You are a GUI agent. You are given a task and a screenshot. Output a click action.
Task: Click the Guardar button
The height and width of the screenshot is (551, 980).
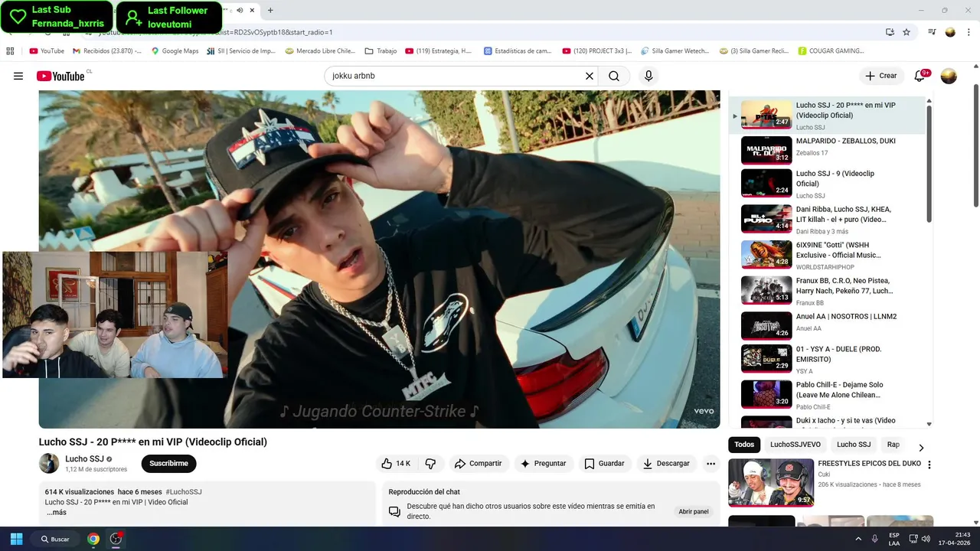coord(604,463)
